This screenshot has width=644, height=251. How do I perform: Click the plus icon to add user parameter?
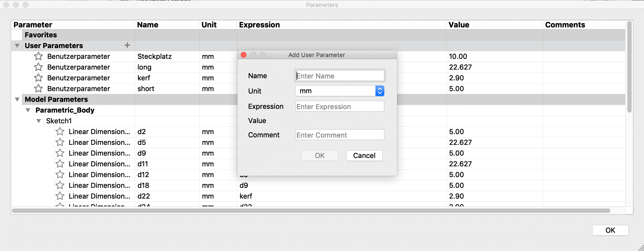point(127,45)
